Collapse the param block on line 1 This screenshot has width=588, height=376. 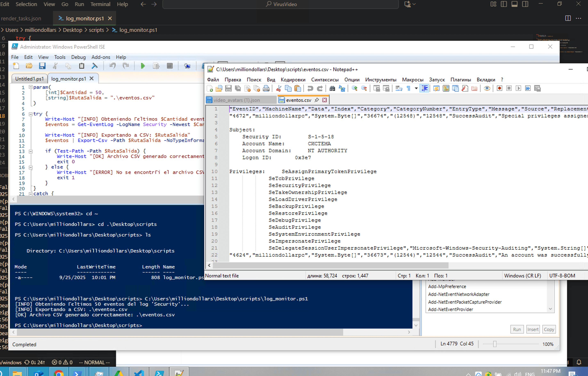[31, 87]
